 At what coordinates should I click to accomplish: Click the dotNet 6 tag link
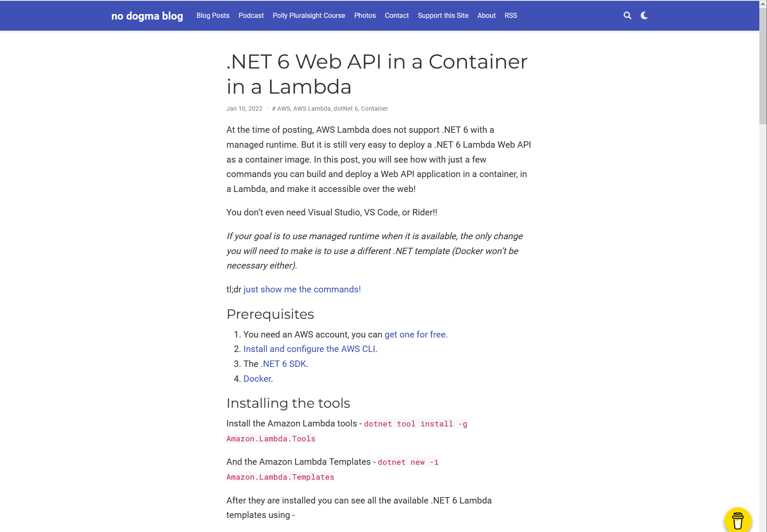(346, 109)
